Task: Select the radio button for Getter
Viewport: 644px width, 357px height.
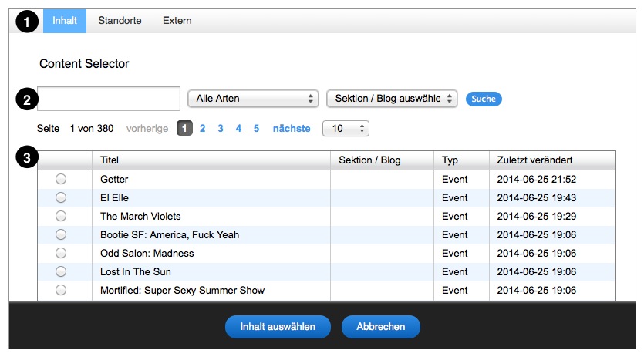Action: click(x=61, y=179)
